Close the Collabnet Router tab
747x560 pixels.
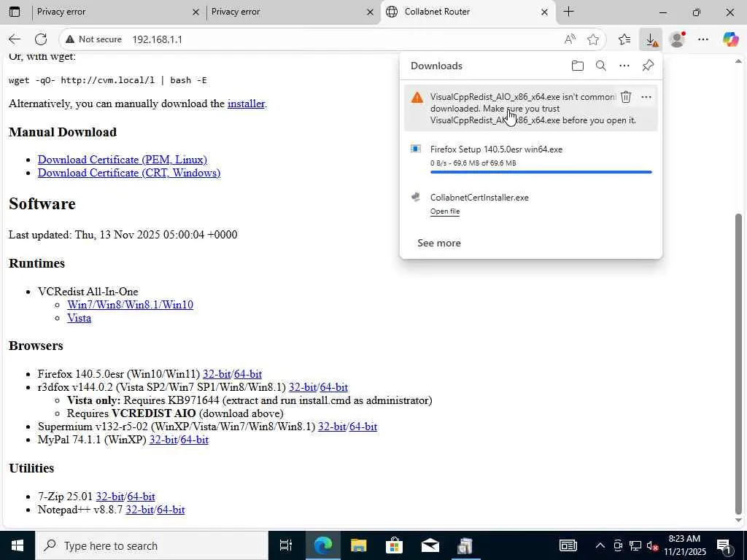[544, 12]
